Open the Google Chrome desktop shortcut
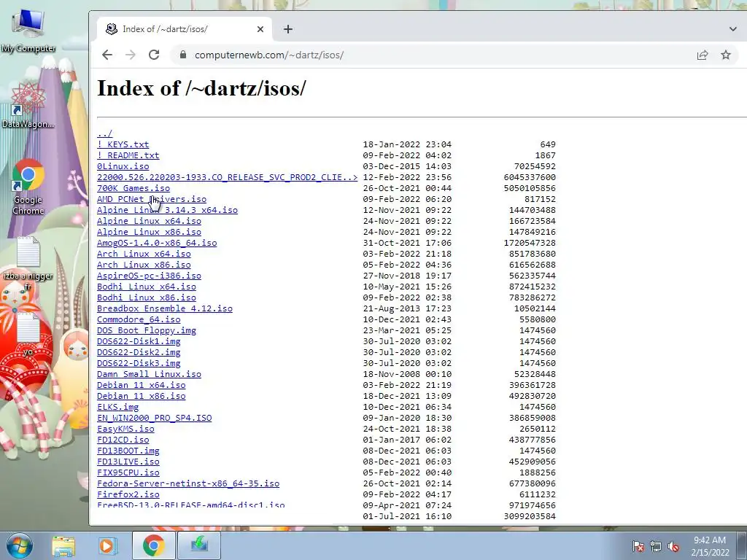Viewport: 747px width, 560px height. click(x=28, y=187)
